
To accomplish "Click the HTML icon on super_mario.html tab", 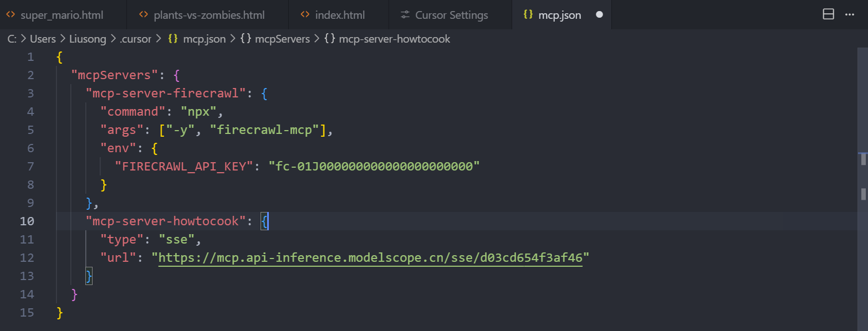I will coord(10,15).
